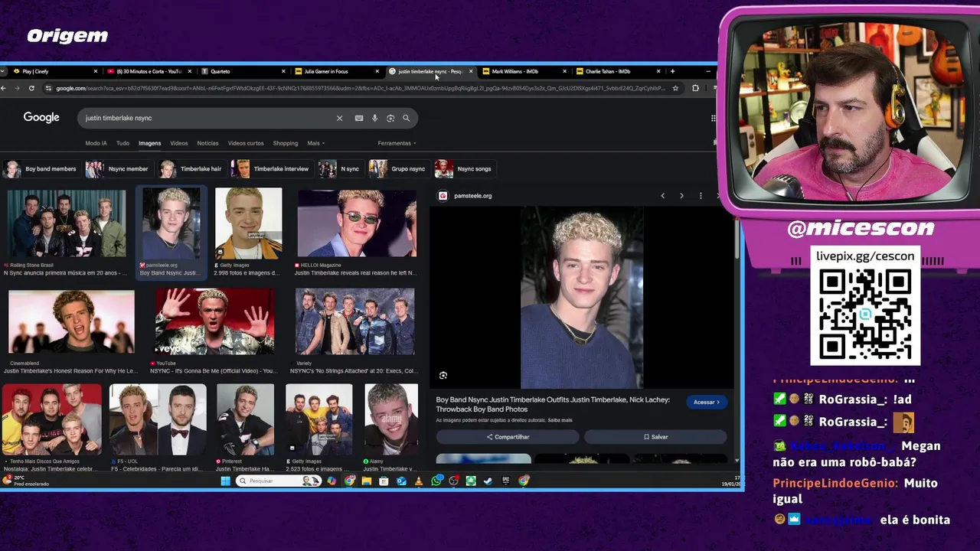The image size is (980, 551).
Task: Open HELLO! Magazine sunglasses thumbnail
Action: tap(357, 223)
